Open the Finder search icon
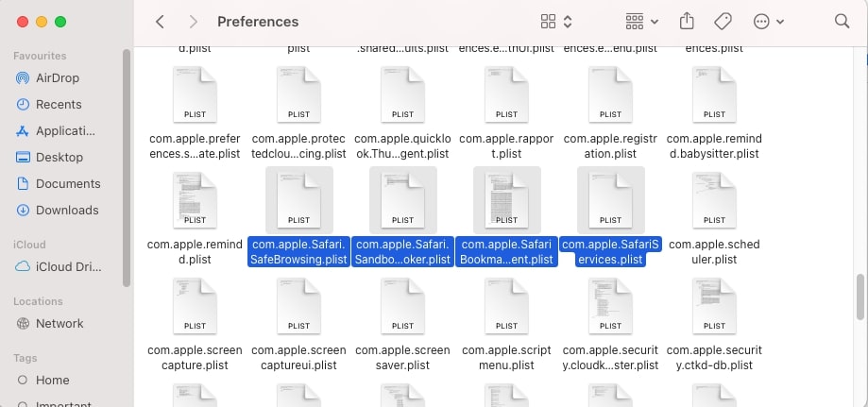This screenshot has width=868, height=407. click(x=842, y=21)
